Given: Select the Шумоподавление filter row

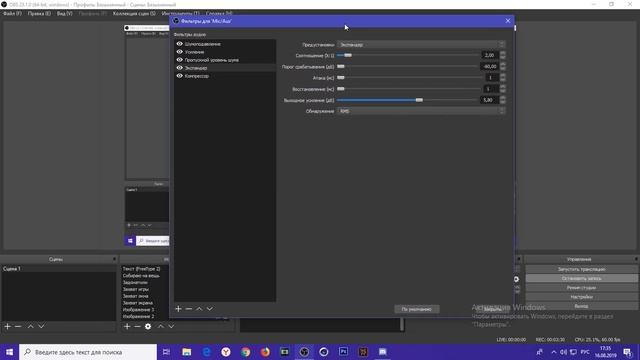Looking at the screenshot, I should click(x=225, y=44).
